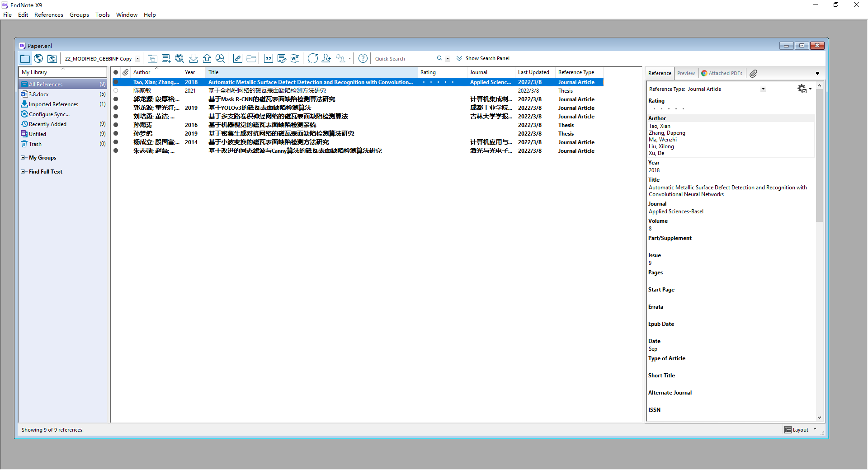Image resolution: width=868 pixels, height=470 pixels.
Task: Sort by the read/unread dot column header
Action: coord(116,72)
